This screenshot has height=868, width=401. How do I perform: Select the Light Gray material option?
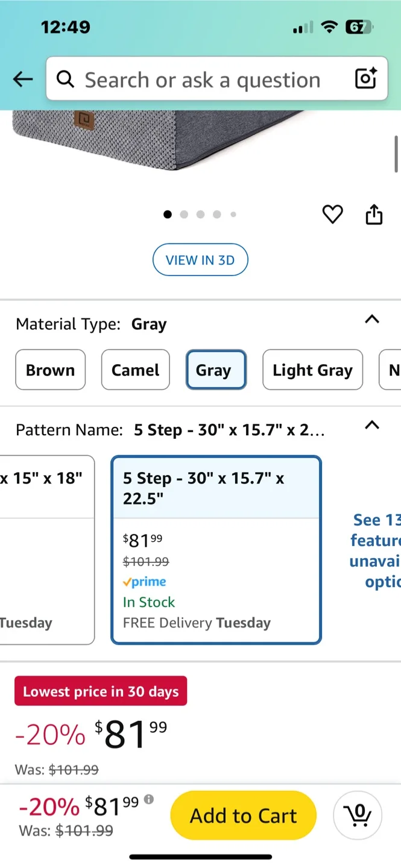coord(312,370)
